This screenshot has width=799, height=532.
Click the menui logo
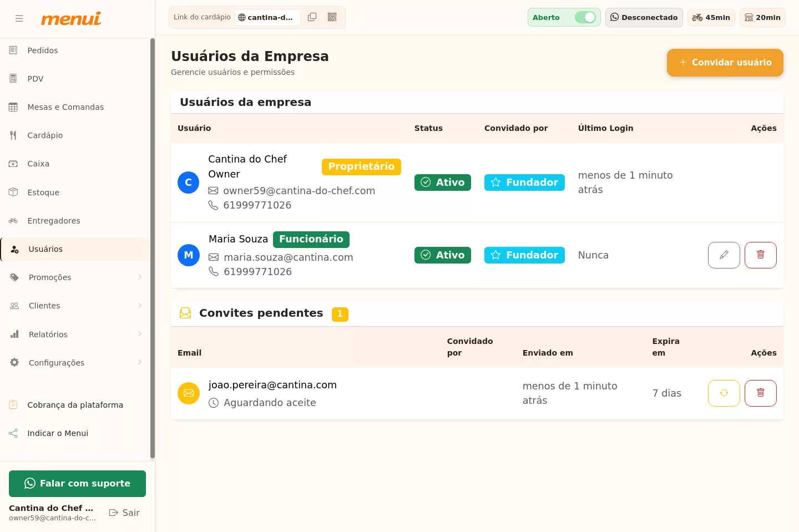point(71,18)
